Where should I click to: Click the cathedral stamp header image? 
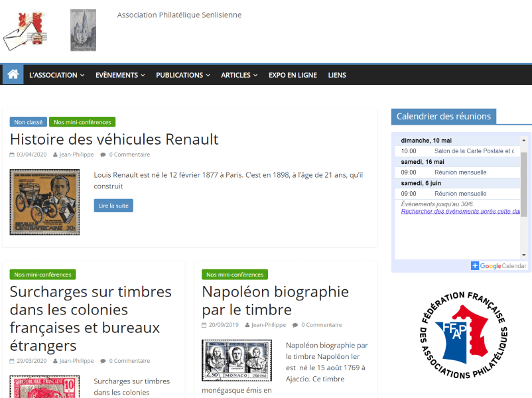tap(83, 31)
